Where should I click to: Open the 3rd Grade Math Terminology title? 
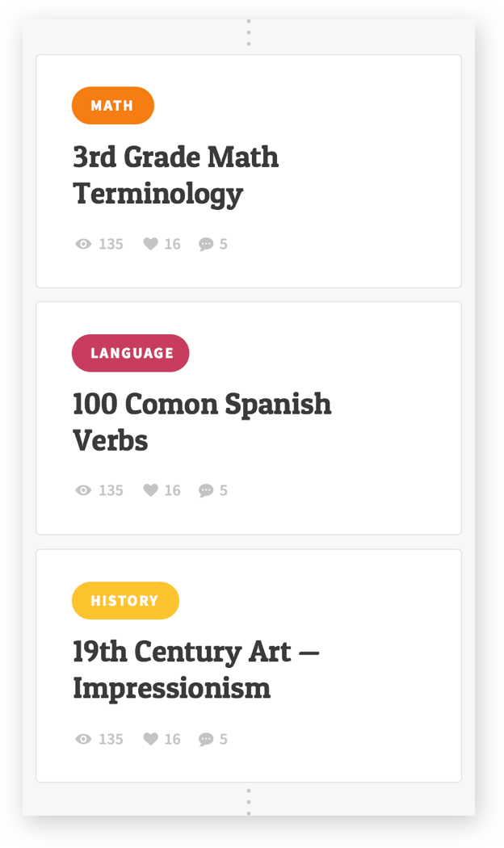(x=175, y=174)
